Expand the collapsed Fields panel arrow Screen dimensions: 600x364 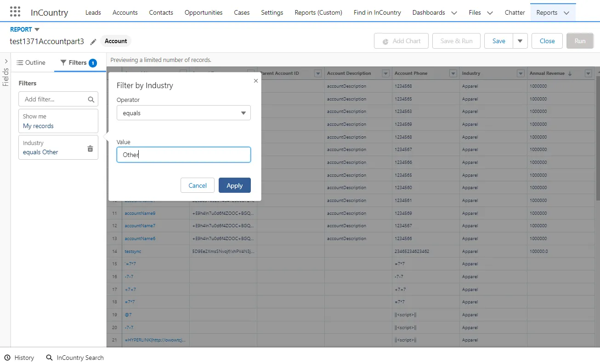(x=6, y=62)
